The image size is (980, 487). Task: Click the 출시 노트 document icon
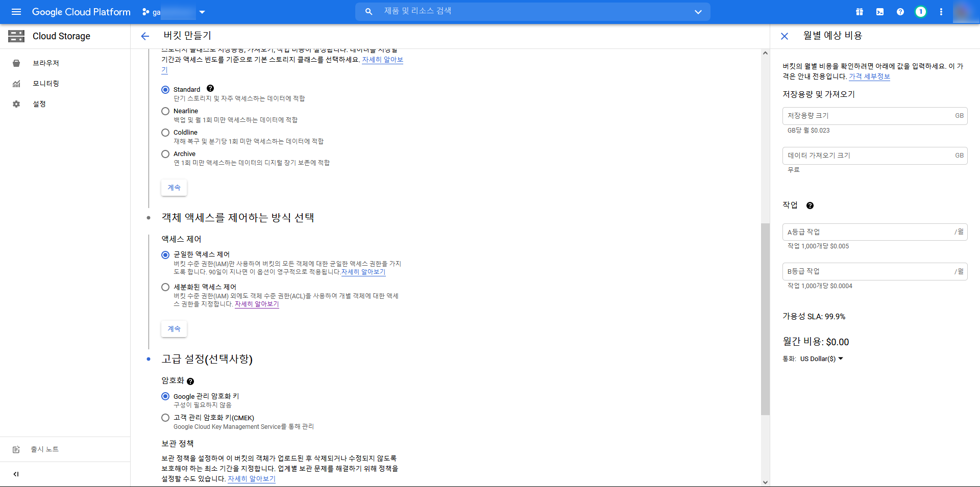coord(16,449)
